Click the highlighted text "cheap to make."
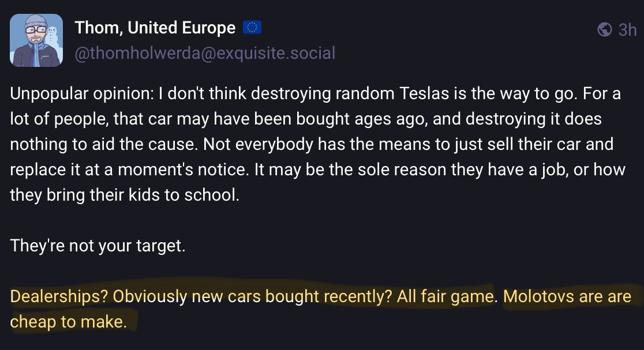The width and height of the screenshot is (644, 350). 68,322
